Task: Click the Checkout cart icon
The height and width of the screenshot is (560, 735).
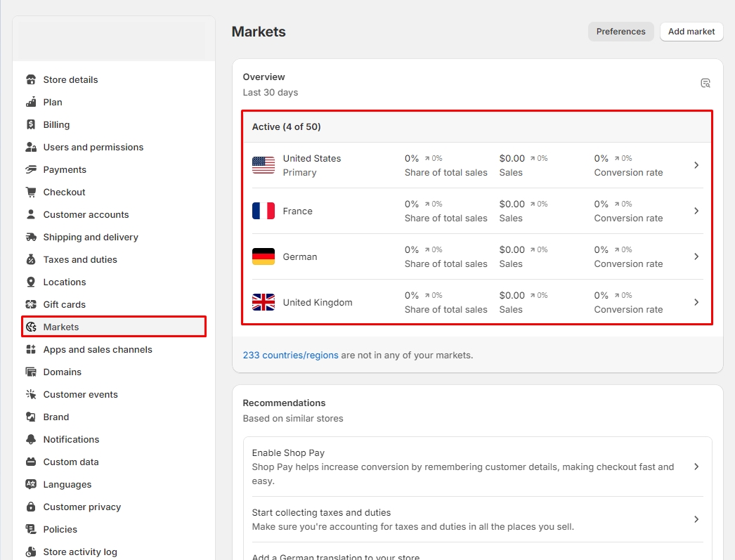Action: [31, 192]
